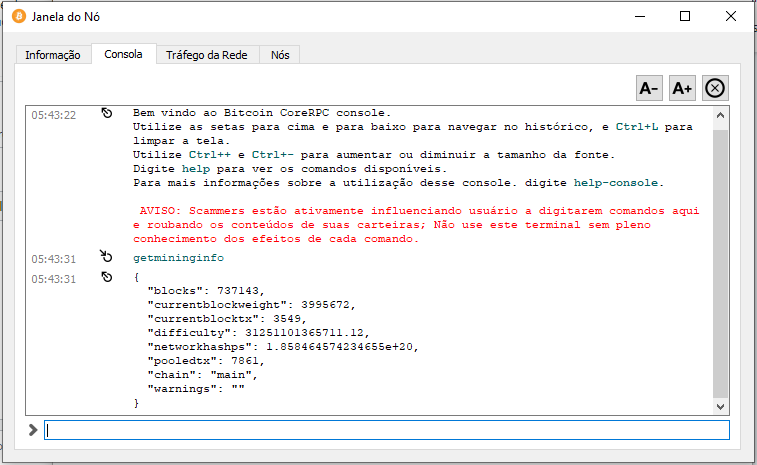Screen dimensions: 757x465
Task: Click the "currentblockweight": 3995672 line
Action: click(x=252, y=305)
